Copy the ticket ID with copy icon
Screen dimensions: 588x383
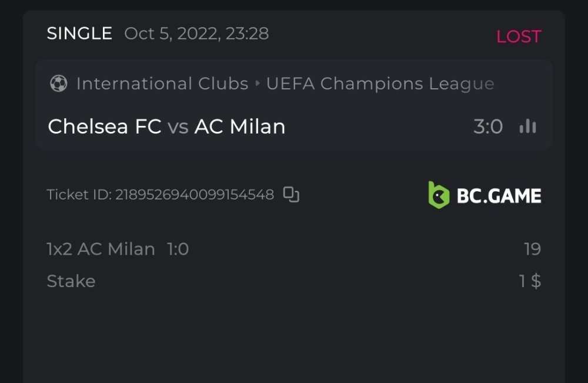291,194
